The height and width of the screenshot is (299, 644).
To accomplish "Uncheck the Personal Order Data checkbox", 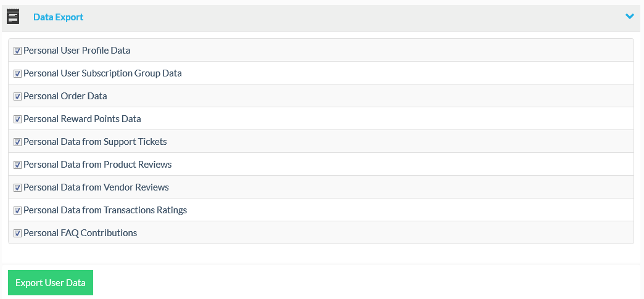I will [17, 96].
